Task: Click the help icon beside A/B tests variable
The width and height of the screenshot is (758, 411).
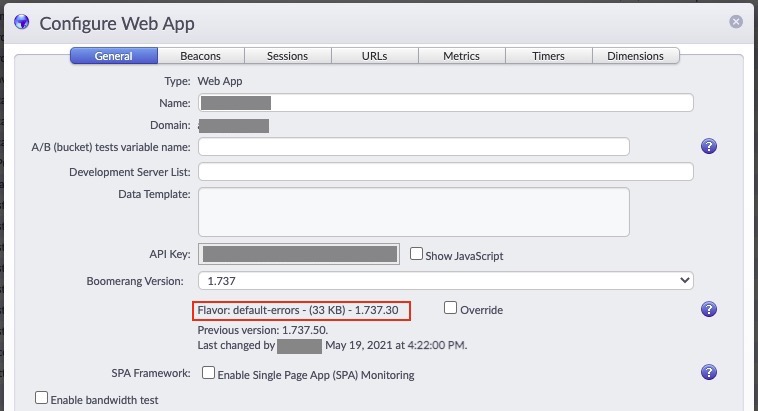Action: pos(709,147)
